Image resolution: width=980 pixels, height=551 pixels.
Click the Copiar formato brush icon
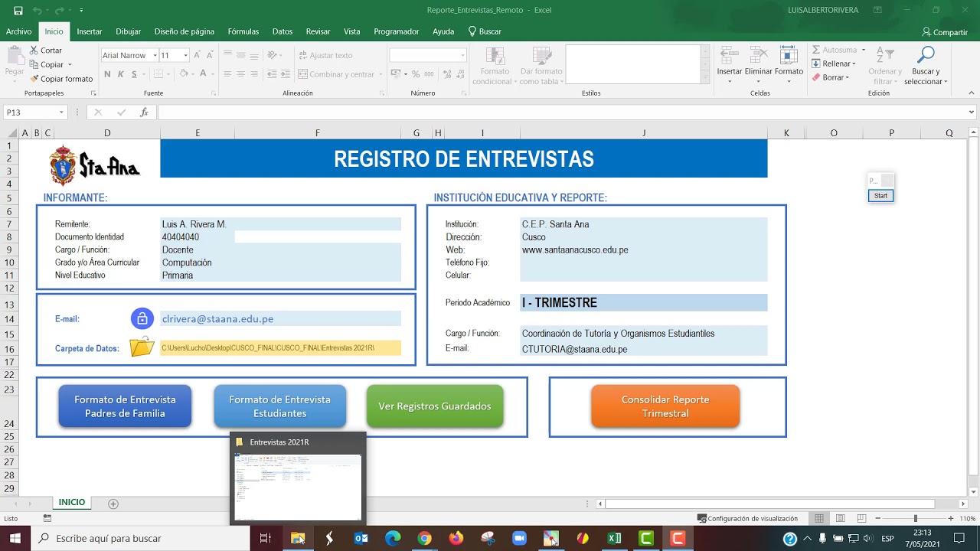[x=34, y=79]
